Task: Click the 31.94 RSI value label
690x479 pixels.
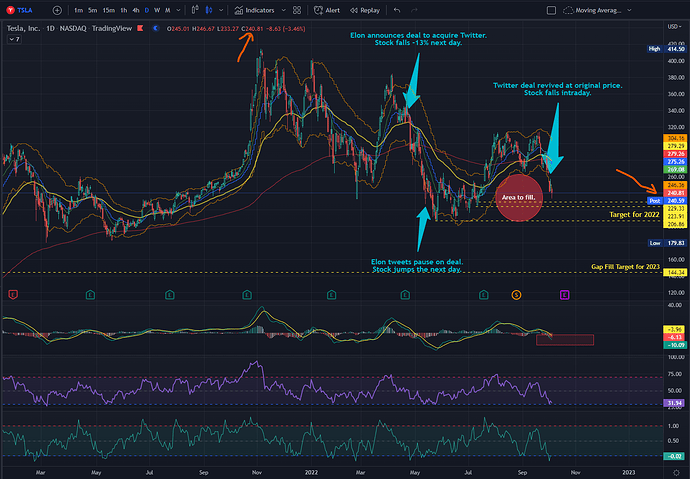Action: coord(674,403)
